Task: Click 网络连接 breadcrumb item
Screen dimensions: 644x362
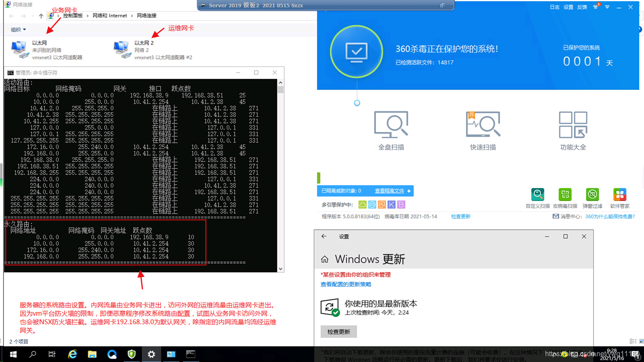Action: point(146,16)
